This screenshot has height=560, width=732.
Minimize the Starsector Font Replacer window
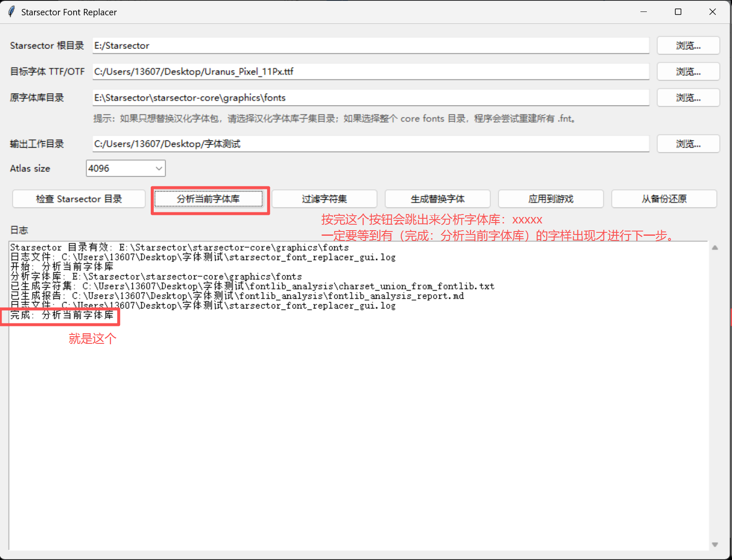(x=643, y=12)
